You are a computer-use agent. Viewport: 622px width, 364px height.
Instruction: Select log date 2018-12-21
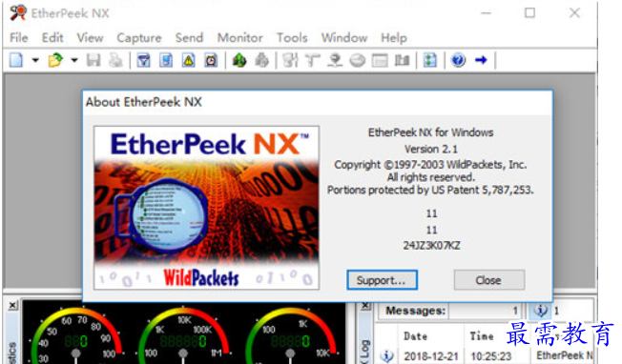(x=431, y=356)
